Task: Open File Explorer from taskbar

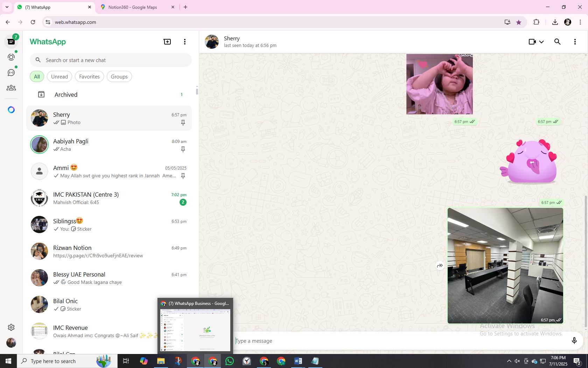Action: [x=161, y=361]
